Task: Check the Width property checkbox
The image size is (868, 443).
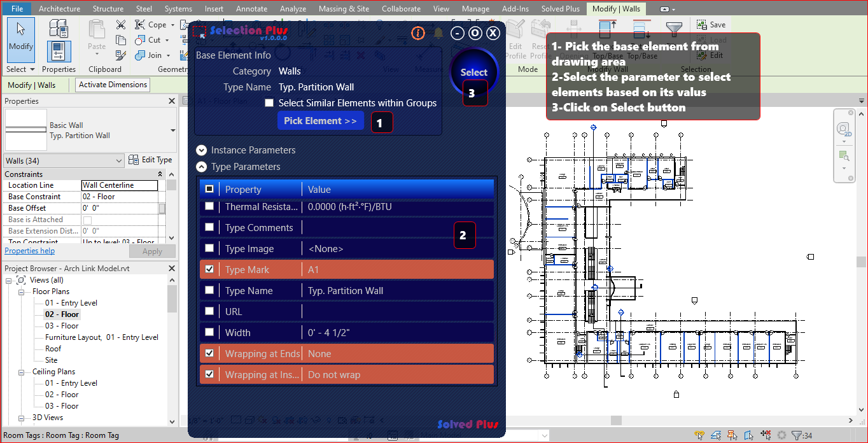Action: (x=209, y=332)
